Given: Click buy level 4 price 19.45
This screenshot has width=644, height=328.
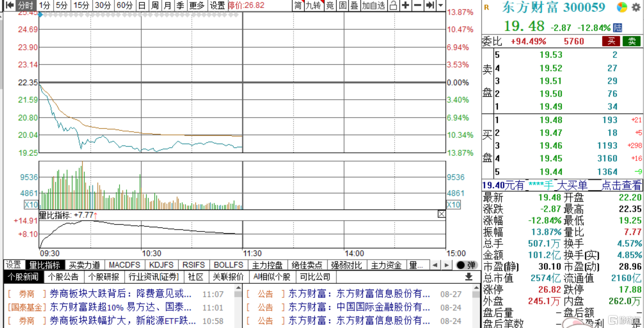Looking at the screenshot, I should tap(551, 158).
